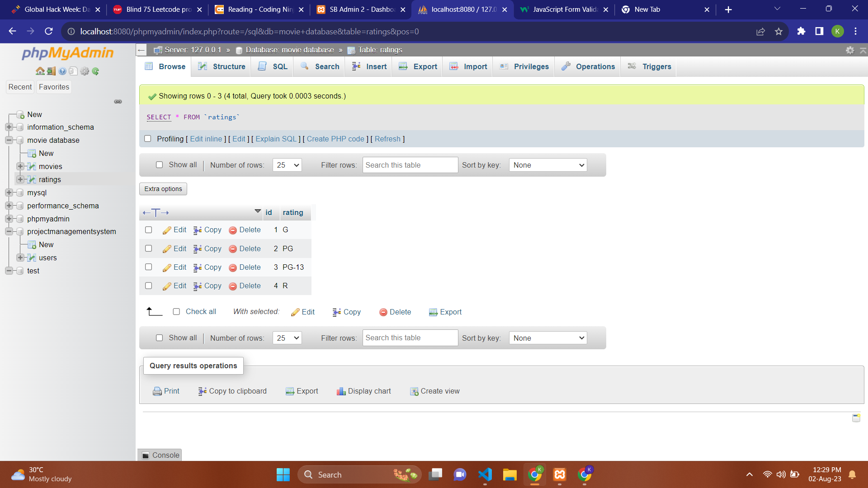Click the phpMyAdmin Home icon

point(40,71)
